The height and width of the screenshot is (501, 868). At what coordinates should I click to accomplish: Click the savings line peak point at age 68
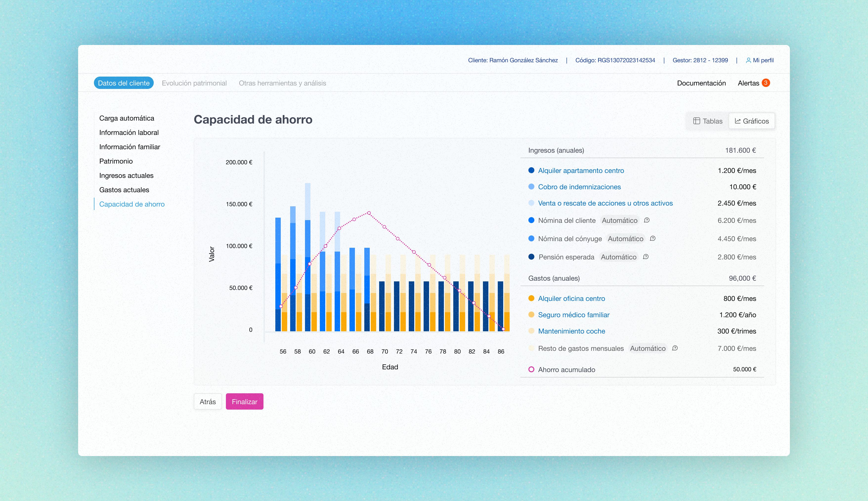point(369,213)
